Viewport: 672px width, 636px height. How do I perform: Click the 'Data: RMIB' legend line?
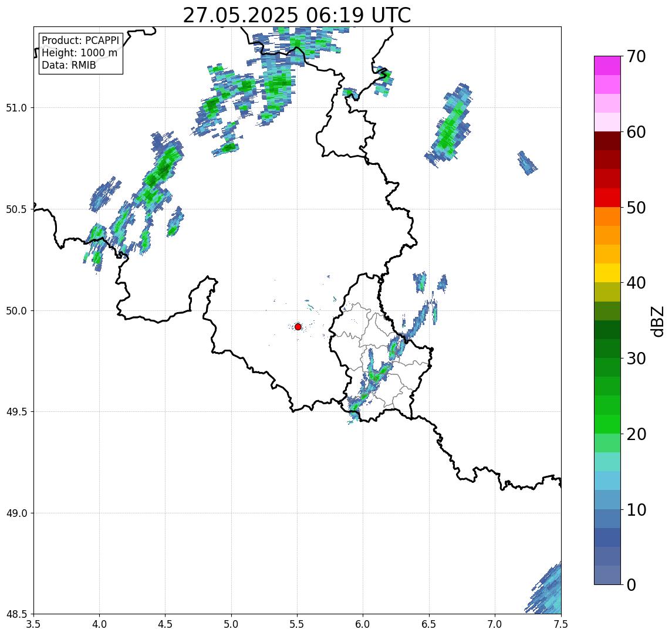pos(69,65)
